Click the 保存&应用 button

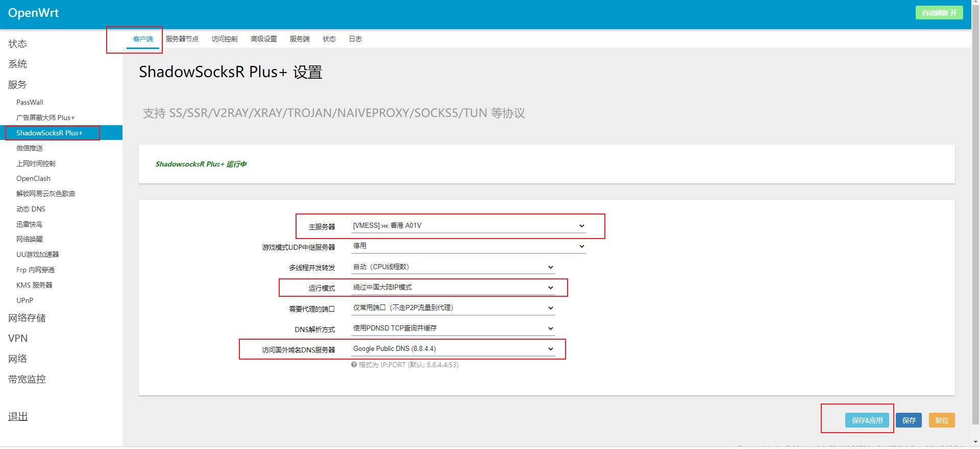point(867,420)
